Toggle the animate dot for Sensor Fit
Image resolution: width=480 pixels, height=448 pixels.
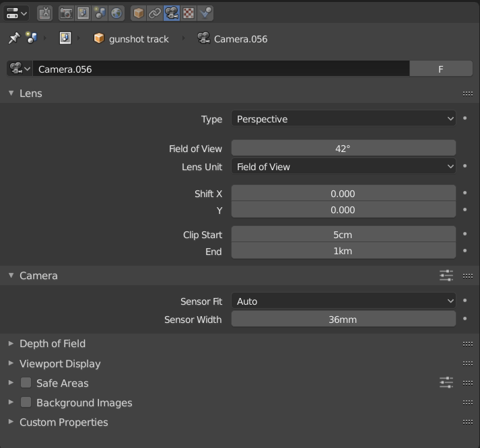(x=465, y=301)
